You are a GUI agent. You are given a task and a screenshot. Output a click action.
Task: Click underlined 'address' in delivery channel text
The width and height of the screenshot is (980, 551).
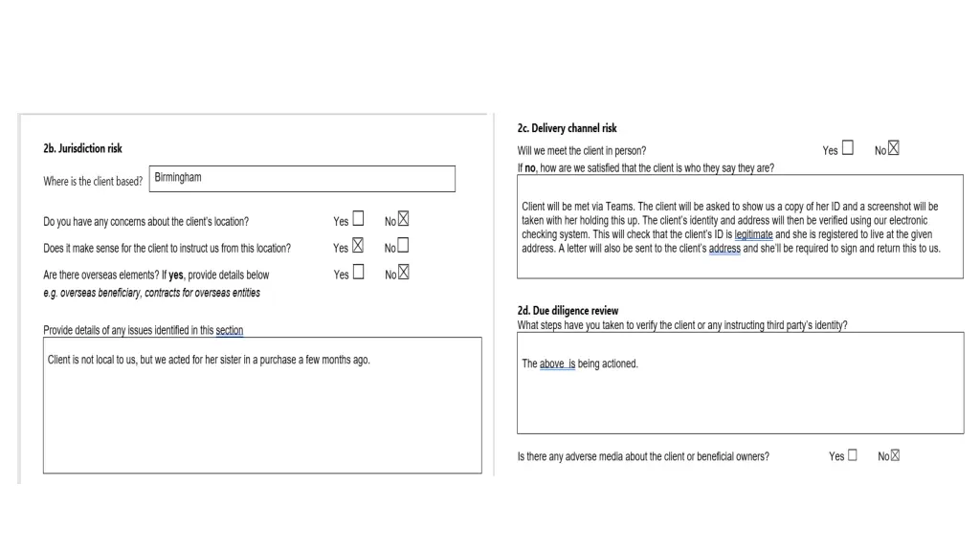point(723,249)
